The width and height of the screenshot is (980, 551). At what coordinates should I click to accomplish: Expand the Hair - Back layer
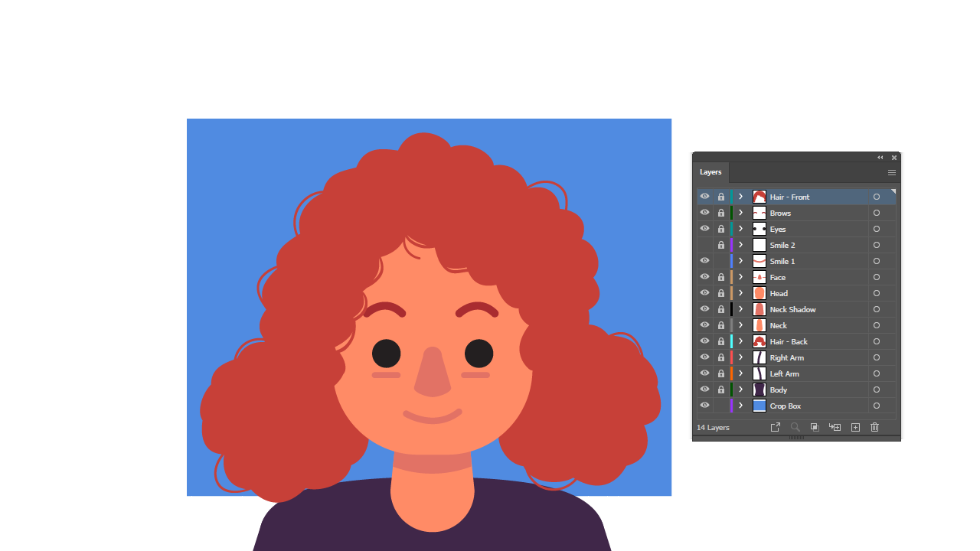740,341
